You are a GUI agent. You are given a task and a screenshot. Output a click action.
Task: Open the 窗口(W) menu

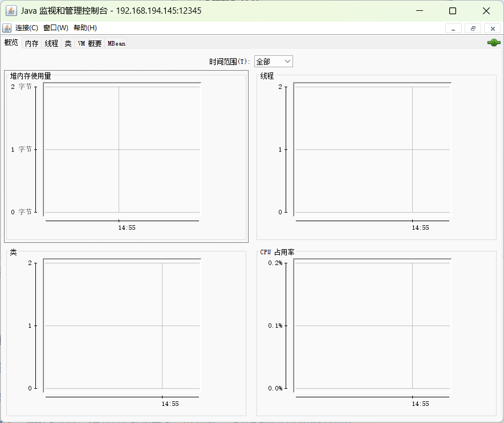point(56,28)
